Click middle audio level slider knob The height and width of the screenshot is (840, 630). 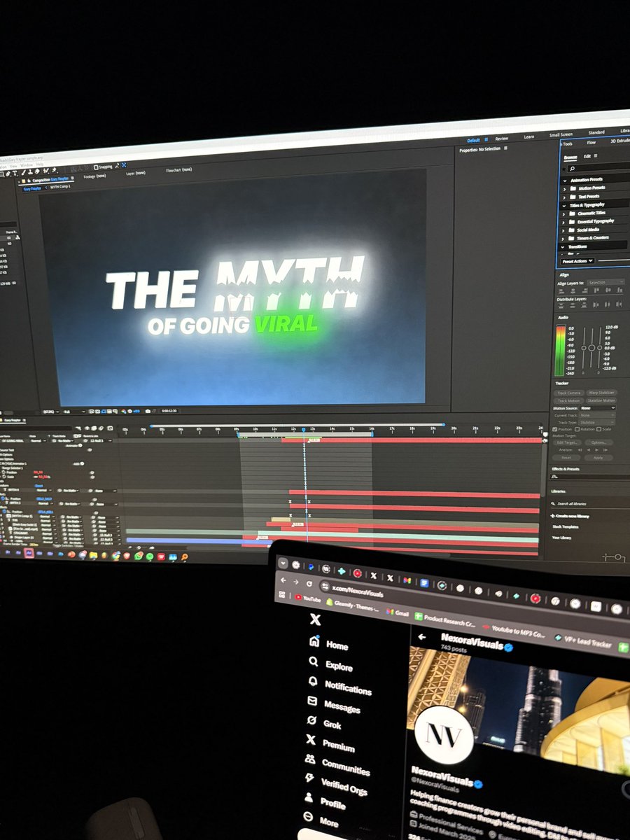[591, 347]
